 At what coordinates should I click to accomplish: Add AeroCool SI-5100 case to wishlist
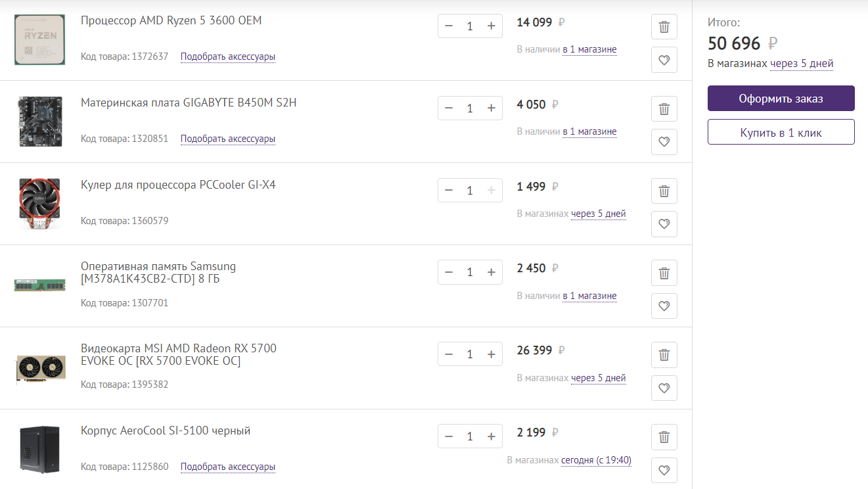(664, 471)
